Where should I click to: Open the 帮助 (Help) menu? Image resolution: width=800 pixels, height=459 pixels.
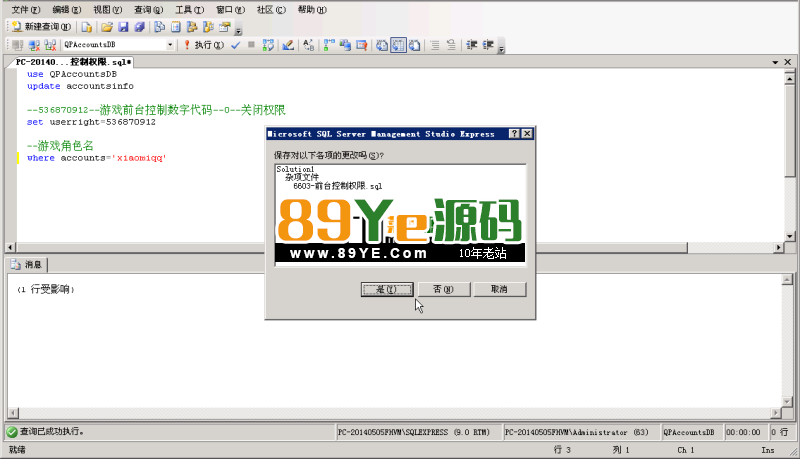(312, 10)
